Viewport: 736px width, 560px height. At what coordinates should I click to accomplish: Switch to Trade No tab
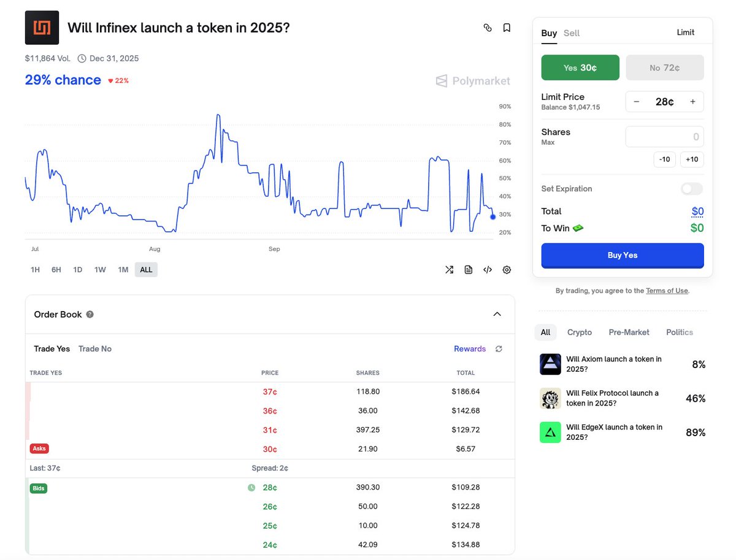click(95, 349)
